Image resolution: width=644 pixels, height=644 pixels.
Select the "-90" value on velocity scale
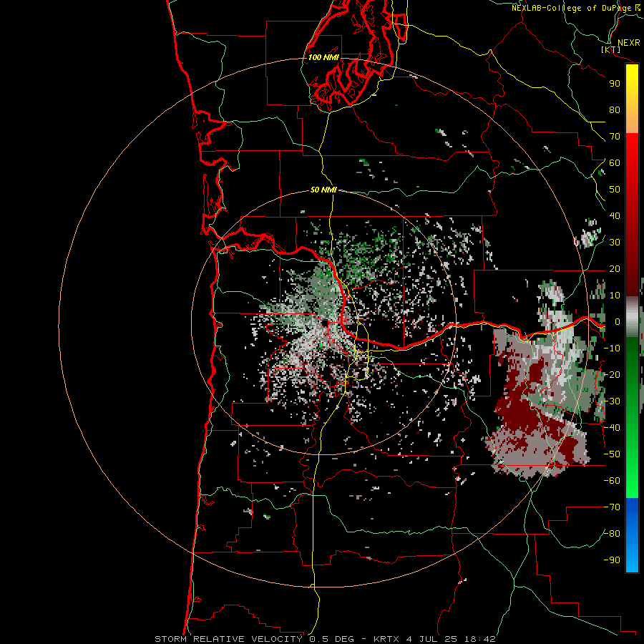612,560
